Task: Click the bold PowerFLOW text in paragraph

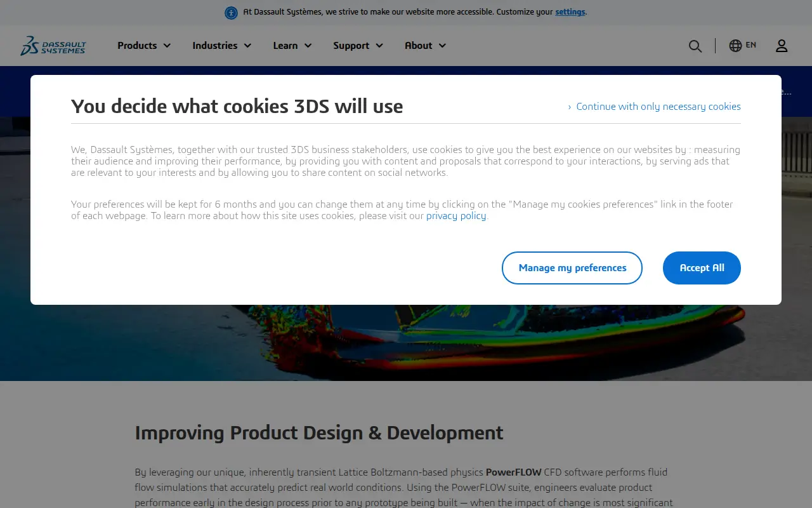Action: (x=514, y=472)
